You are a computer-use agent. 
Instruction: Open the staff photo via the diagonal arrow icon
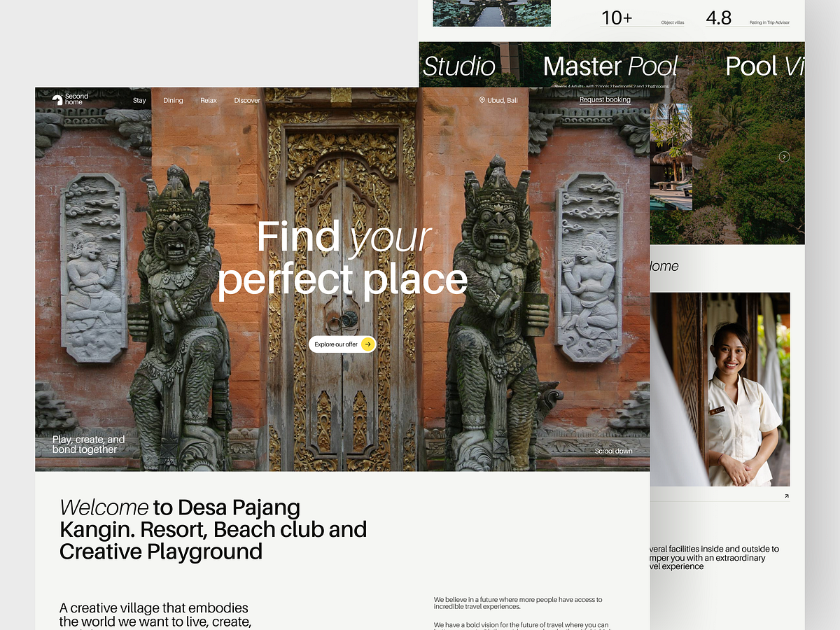tap(787, 497)
